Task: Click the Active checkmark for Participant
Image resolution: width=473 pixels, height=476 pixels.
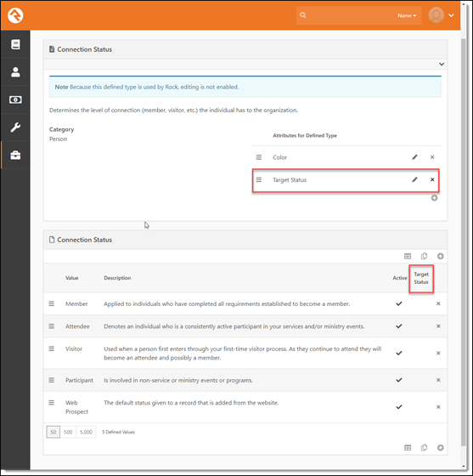Action: [x=399, y=380]
